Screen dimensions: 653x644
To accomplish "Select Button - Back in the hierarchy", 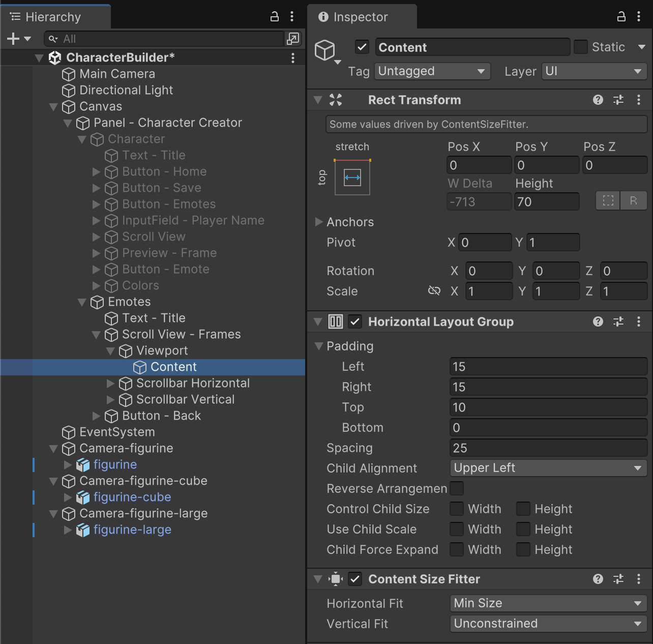I will [161, 416].
